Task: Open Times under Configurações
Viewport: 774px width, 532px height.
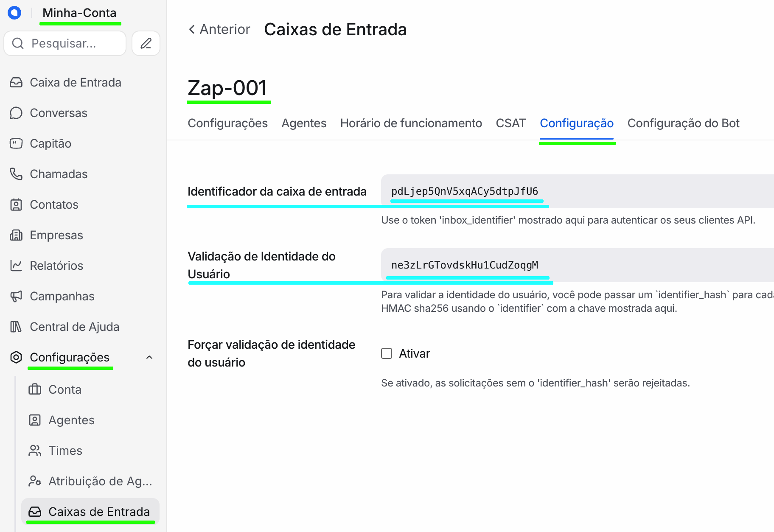Action: [65, 451]
